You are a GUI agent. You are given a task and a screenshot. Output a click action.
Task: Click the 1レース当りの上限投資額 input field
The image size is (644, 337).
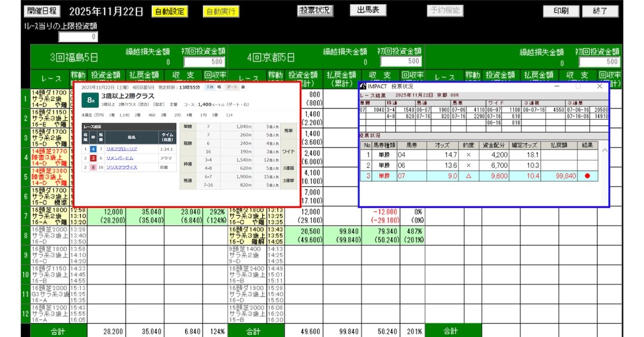pos(78,37)
